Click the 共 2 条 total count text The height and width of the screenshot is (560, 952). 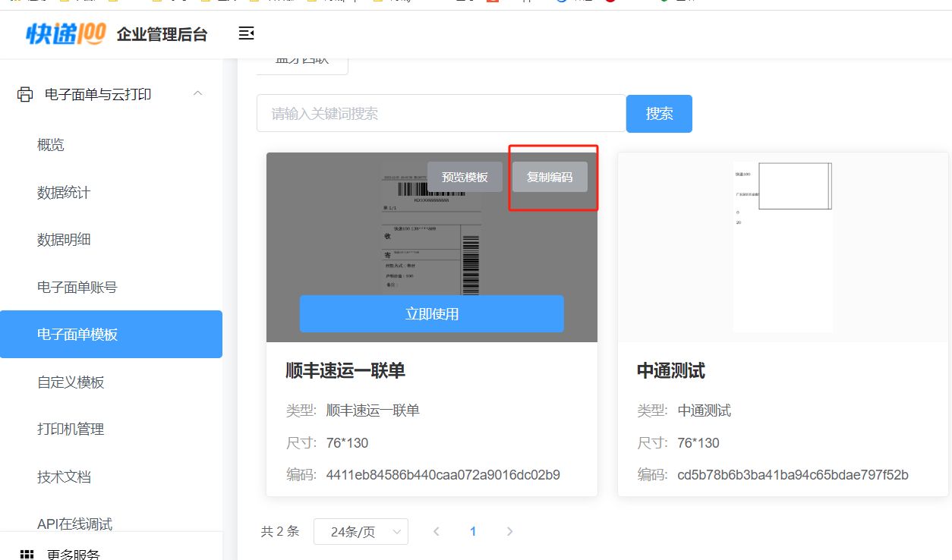(280, 531)
